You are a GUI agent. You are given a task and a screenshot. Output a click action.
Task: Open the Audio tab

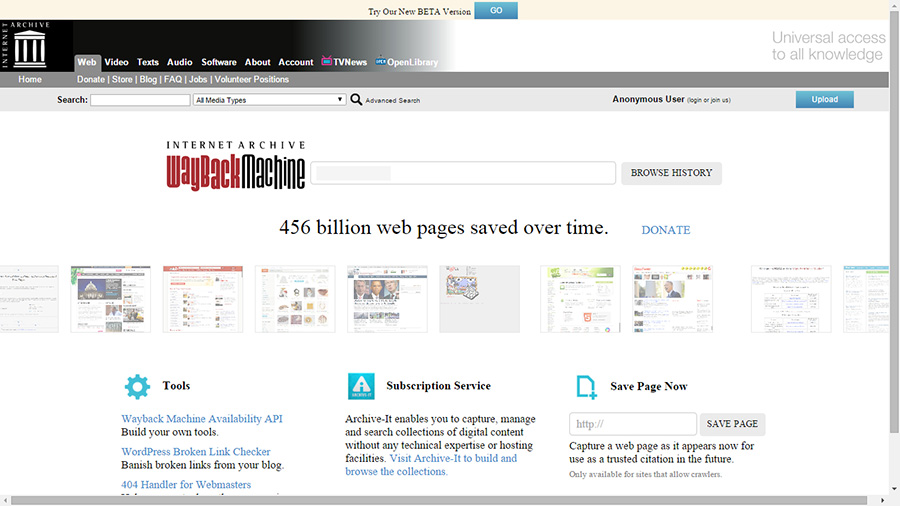180,62
